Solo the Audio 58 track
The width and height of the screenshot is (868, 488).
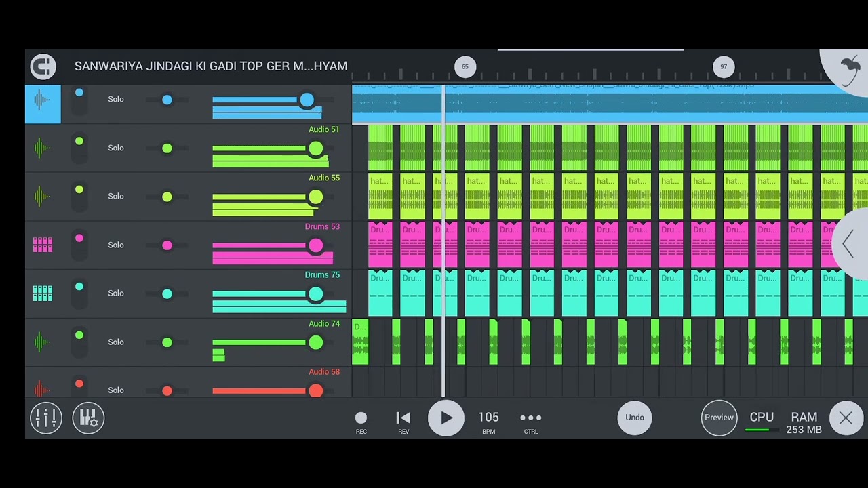tap(116, 390)
